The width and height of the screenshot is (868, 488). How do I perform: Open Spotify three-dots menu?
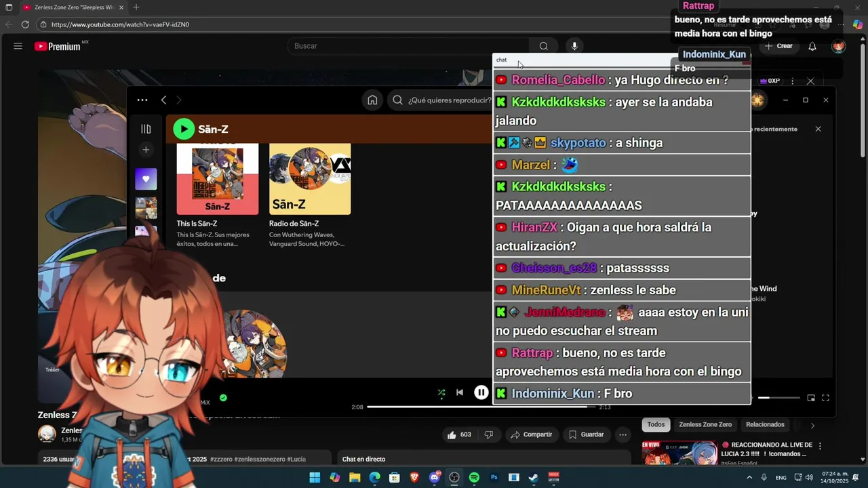pyautogui.click(x=142, y=100)
